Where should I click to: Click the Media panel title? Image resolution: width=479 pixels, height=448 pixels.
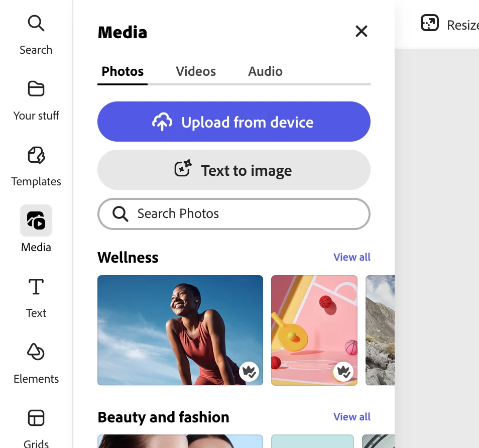tap(123, 32)
